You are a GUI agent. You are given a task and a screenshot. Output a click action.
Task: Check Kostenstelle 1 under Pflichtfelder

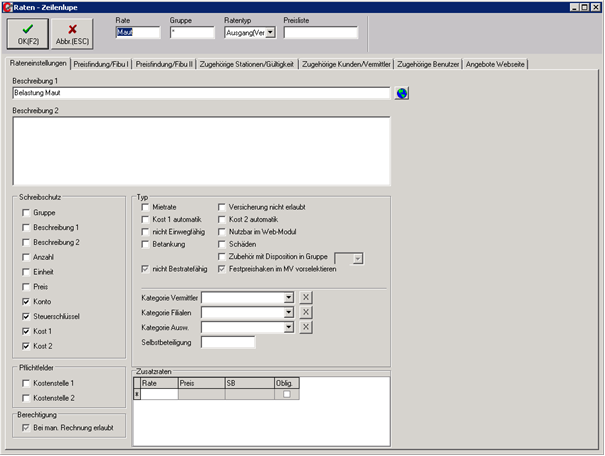(26, 383)
